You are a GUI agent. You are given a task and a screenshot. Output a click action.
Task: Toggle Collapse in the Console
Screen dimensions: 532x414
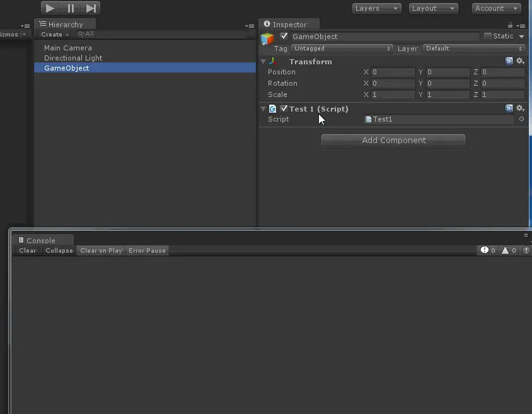pyautogui.click(x=59, y=251)
